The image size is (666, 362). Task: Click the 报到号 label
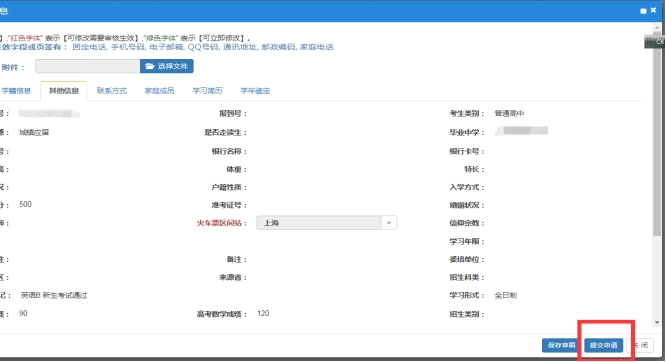click(x=233, y=113)
